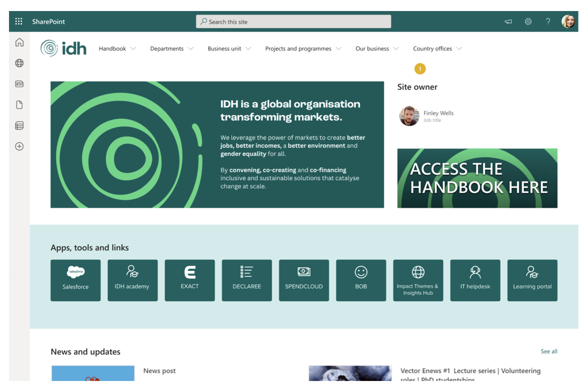This screenshot has width=587, height=392.
Task: Expand the Business unit chevron
Action: [x=248, y=48]
